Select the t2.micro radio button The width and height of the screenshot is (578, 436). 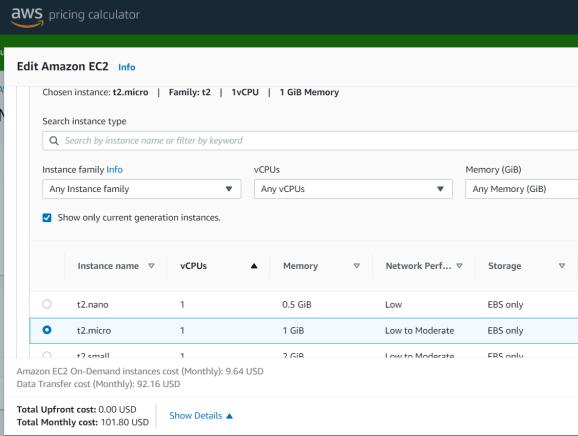pos(47,330)
